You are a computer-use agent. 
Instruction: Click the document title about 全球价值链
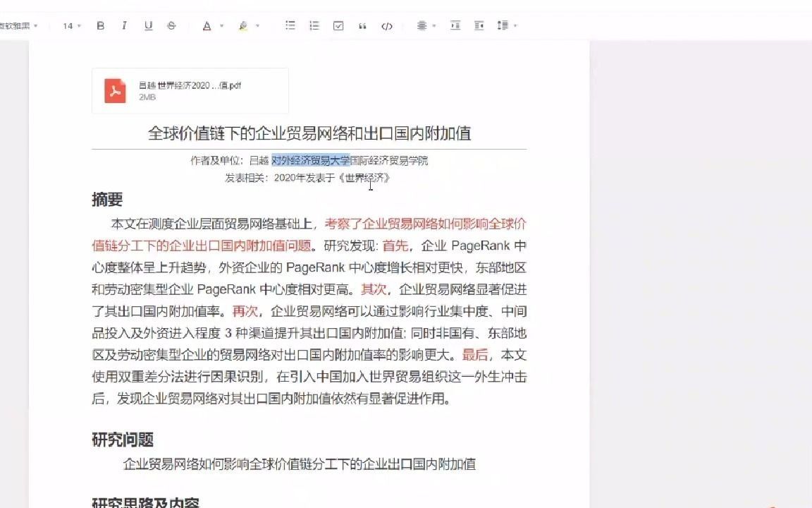(309, 133)
